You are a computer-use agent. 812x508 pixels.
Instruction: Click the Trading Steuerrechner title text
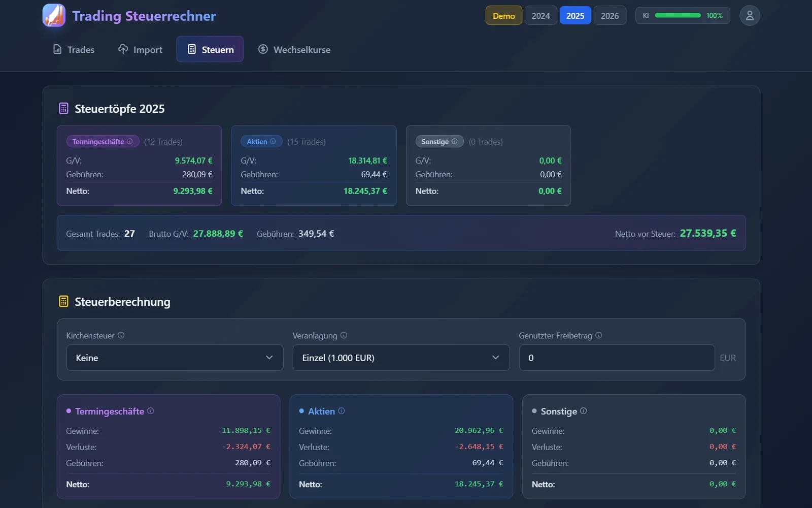(x=144, y=16)
